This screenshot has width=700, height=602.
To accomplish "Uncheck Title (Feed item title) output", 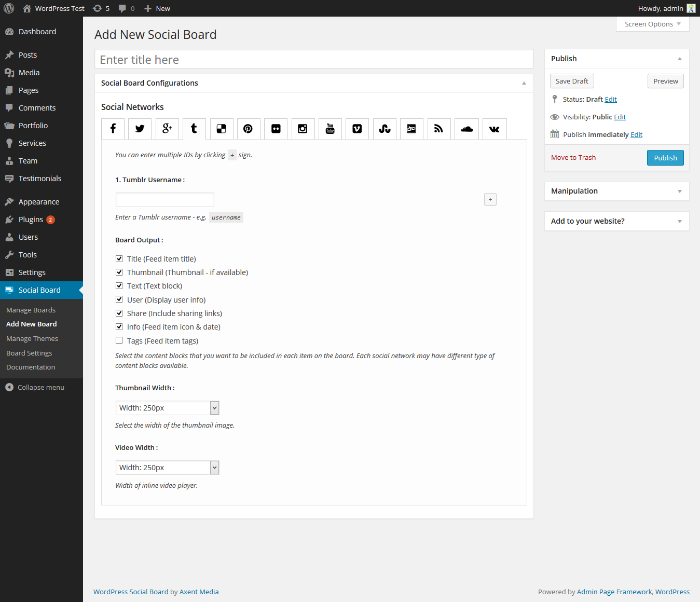I will point(119,258).
